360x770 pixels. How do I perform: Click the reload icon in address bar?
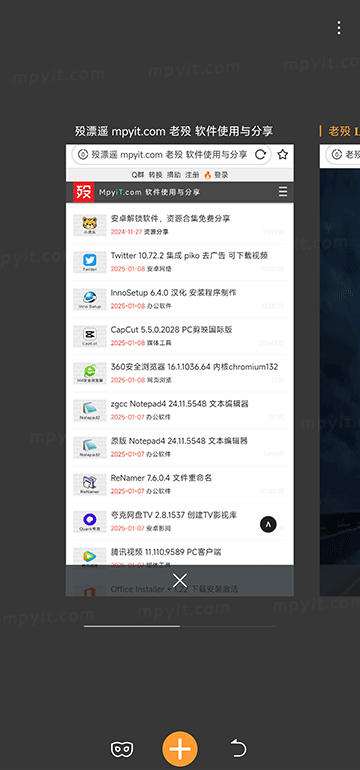point(260,155)
